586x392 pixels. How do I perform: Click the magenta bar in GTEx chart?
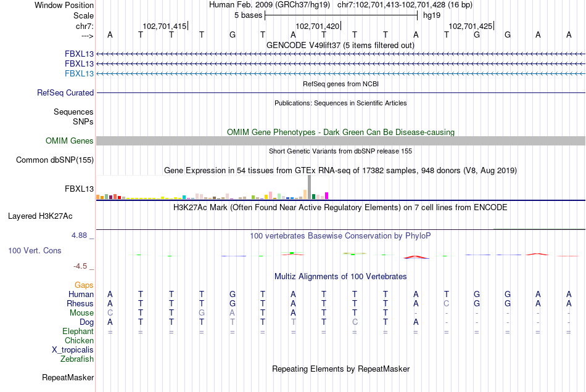tap(327, 195)
